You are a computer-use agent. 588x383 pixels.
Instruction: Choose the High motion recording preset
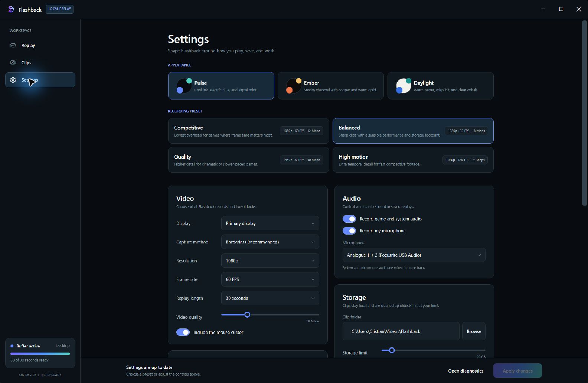[413, 160]
